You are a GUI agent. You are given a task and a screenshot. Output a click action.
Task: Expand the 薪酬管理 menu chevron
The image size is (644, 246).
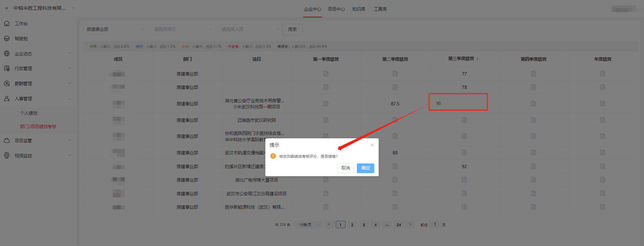click(70, 83)
